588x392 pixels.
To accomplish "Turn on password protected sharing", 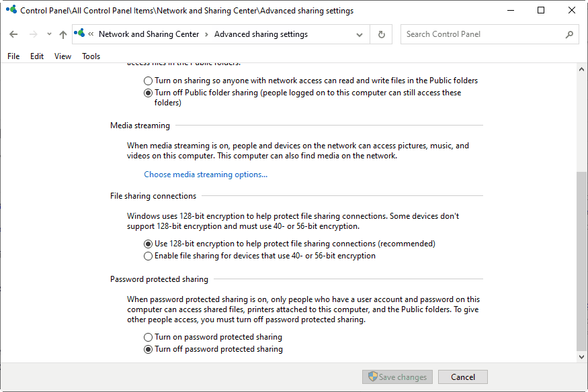I will coord(149,337).
